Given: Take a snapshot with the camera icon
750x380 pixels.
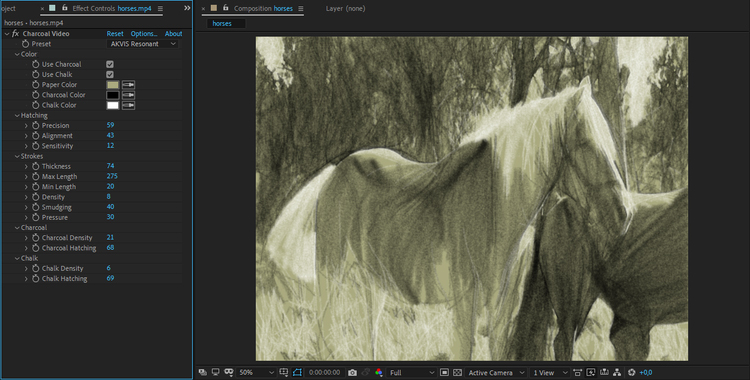Looking at the screenshot, I should (353, 372).
